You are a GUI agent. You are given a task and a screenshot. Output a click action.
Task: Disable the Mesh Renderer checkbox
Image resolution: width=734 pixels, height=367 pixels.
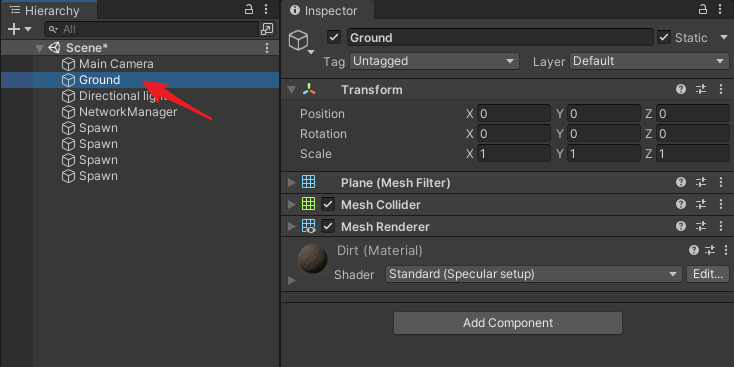coord(328,227)
